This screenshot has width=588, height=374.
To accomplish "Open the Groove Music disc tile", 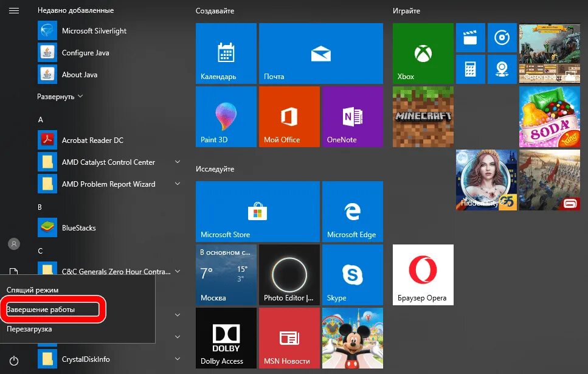I will pyautogui.click(x=502, y=38).
